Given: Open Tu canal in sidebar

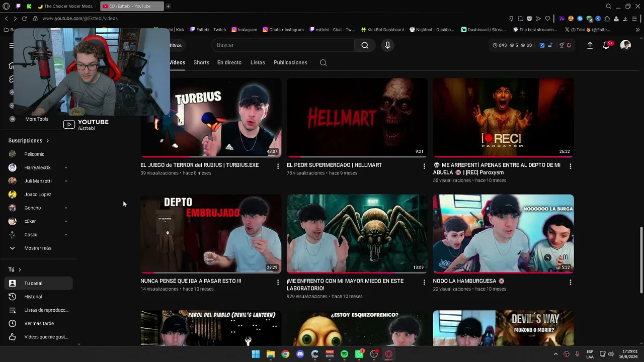Looking at the screenshot, I should (x=38, y=284).
